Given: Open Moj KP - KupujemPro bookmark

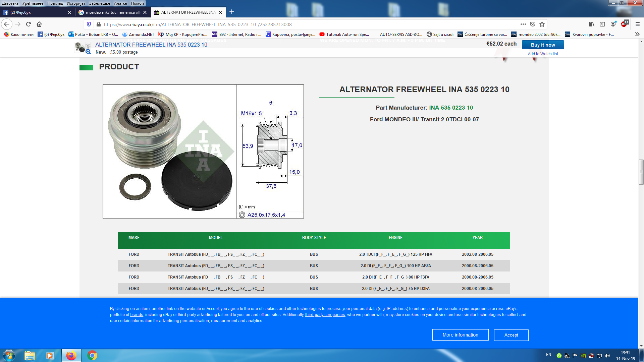Looking at the screenshot, I should point(183,34).
